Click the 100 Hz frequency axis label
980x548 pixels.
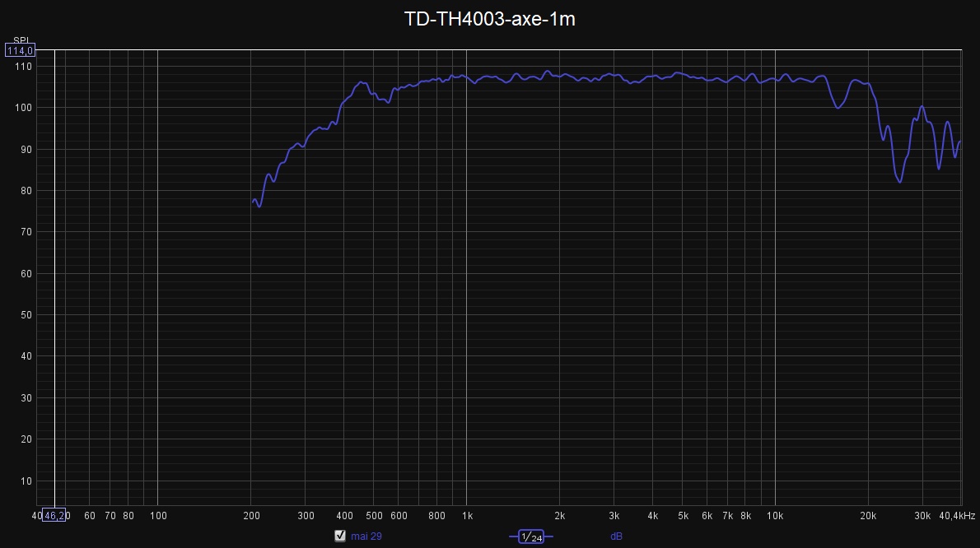point(157,516)
